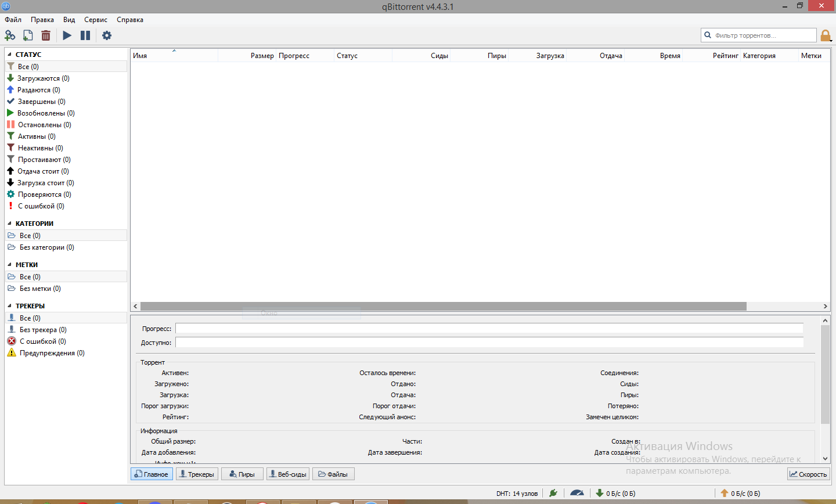The width and height of the screenshot is (836, 504).
Task: Switch to the Пиры tab
Action: pyautogui.click(x=242, y=474)
